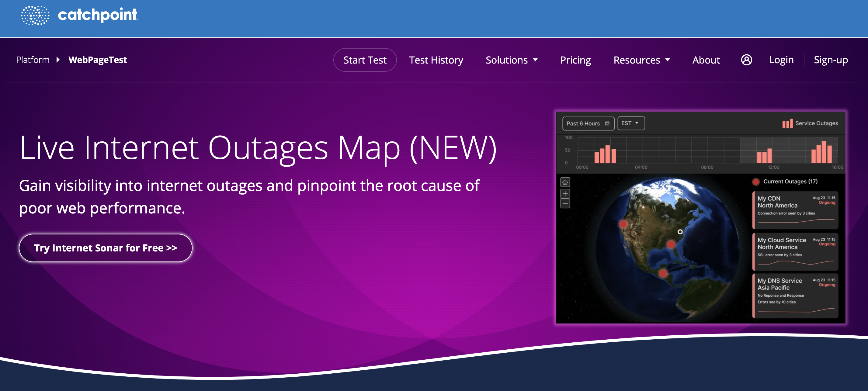Click the Start Test button

[x=365, y=60]
